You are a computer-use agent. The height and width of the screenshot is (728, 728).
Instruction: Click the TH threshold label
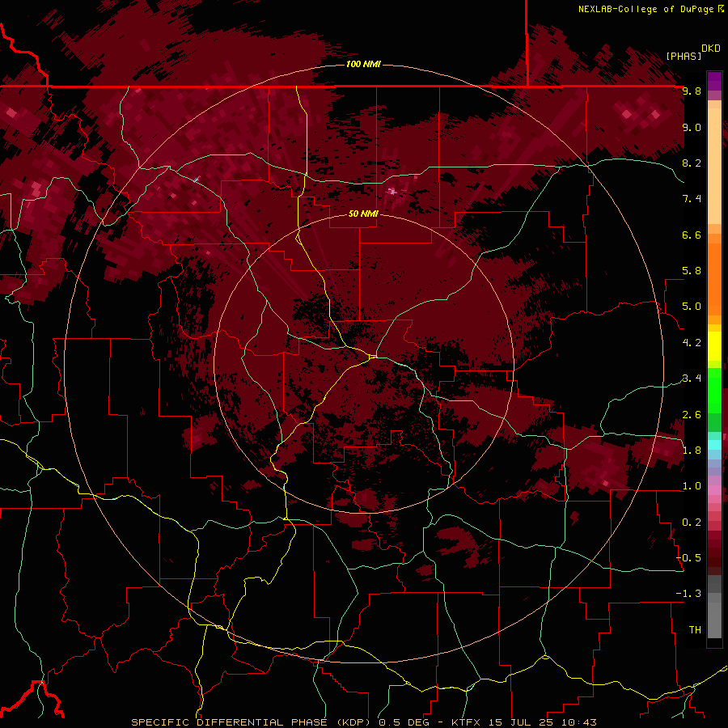695,630
